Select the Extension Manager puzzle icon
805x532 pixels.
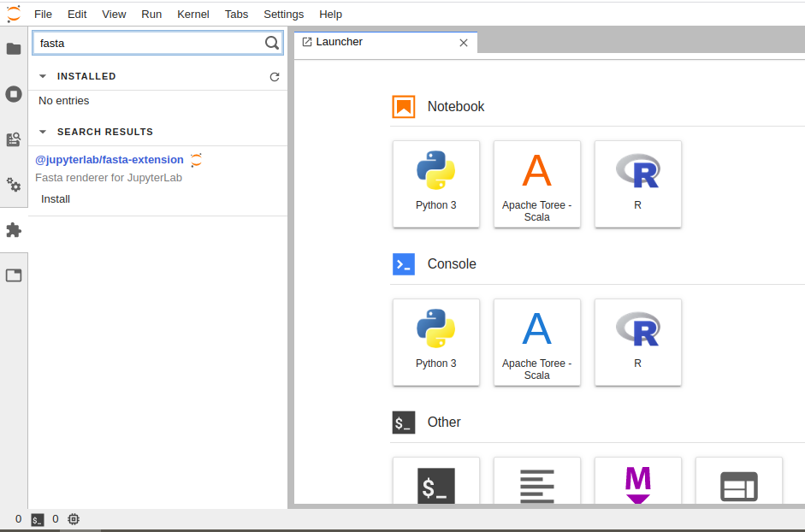14,230
